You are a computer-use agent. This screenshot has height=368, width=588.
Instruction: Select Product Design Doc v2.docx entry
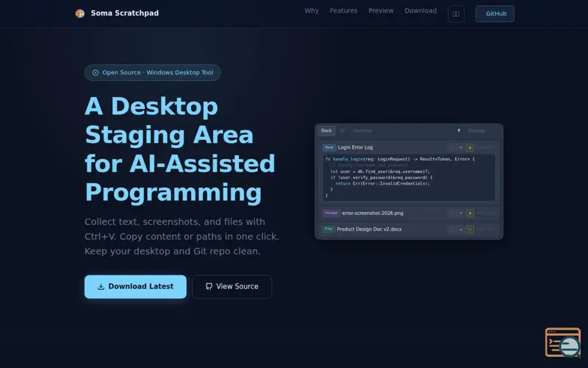pos(369,229)
